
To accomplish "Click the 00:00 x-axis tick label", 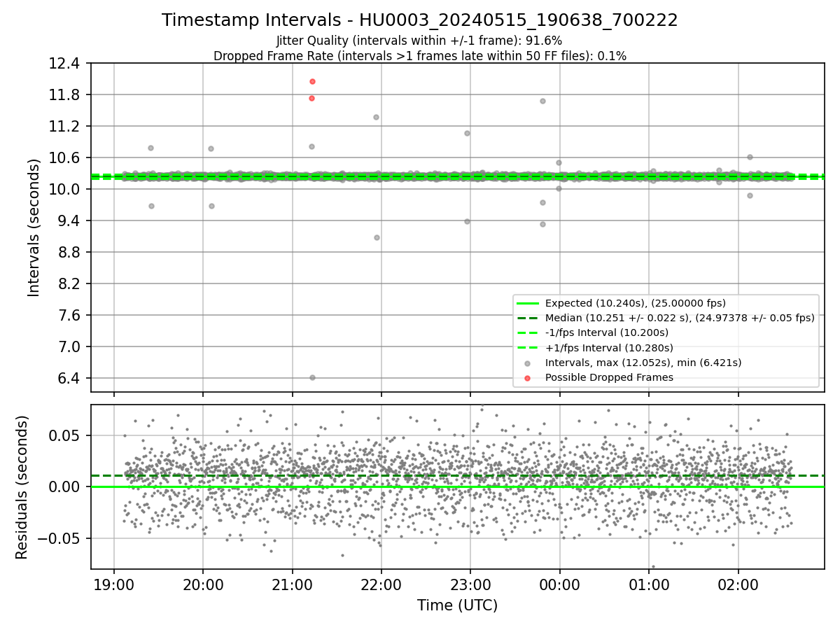I will tap(559, 584).
